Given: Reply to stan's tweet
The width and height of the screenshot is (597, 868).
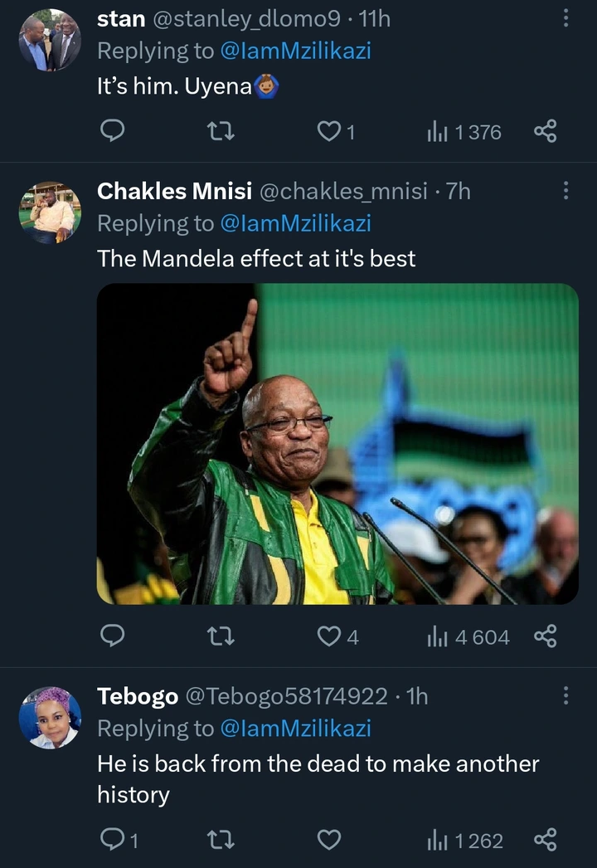Looking at the screenshot, I should click(x=112, y=131).
